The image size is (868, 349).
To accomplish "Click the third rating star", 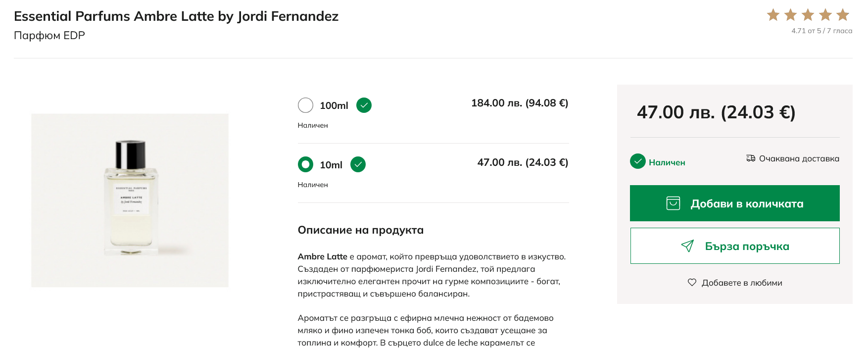I will (808, 15).
